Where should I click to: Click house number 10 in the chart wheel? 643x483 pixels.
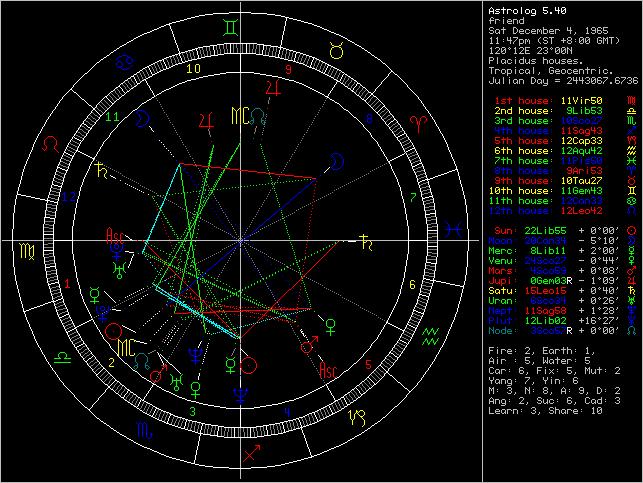point(194,69)
